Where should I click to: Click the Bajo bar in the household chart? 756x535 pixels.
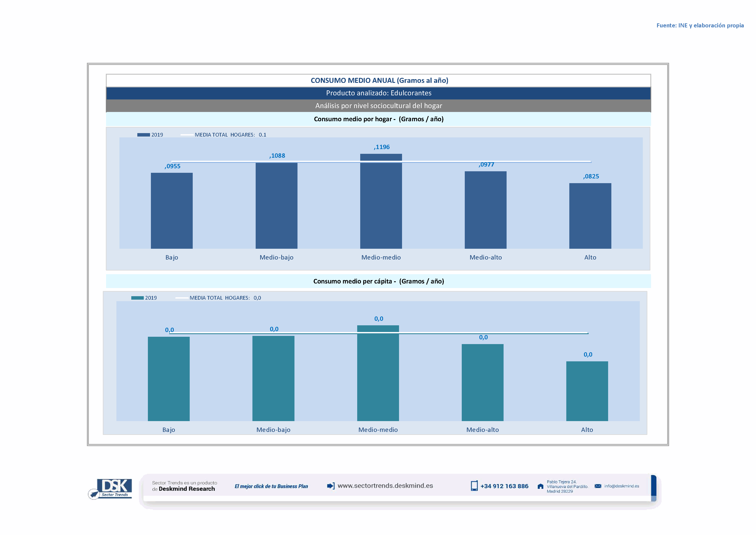(172, 211)
